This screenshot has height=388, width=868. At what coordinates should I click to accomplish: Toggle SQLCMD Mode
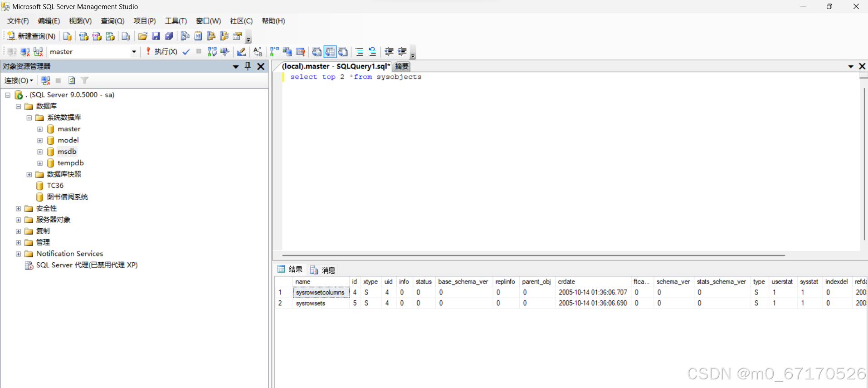[300, 52]
